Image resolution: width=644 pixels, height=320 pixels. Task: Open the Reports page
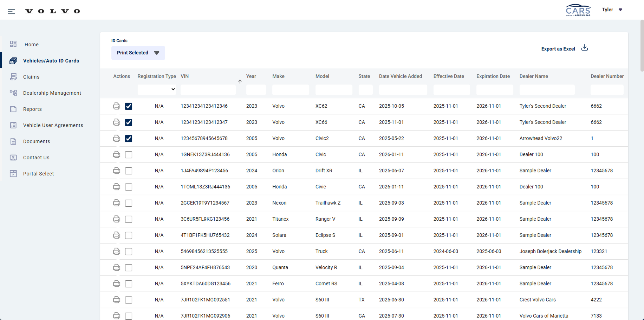(x=32, y=109)
